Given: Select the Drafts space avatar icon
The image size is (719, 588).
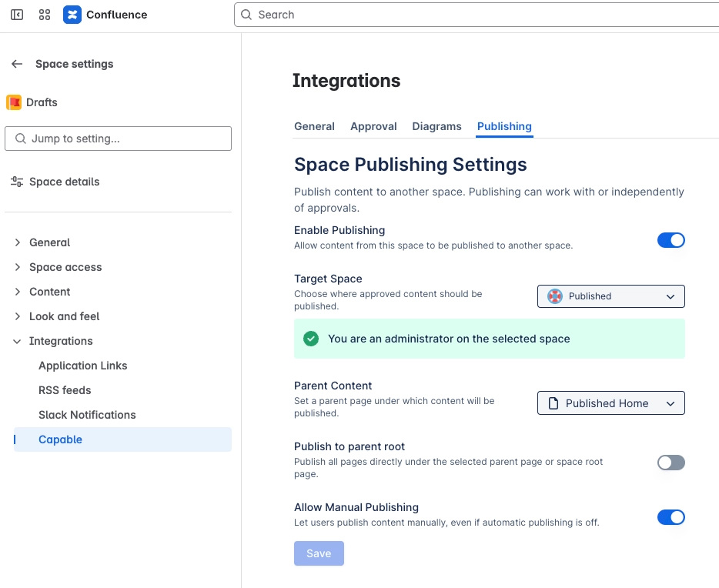Looking at the screenshot, I should [14, 102].
